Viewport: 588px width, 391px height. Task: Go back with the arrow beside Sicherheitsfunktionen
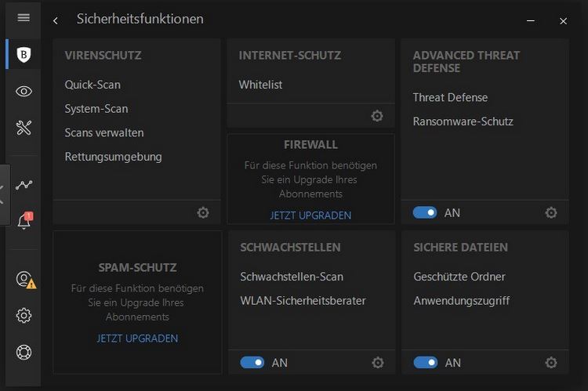point(56,20)
